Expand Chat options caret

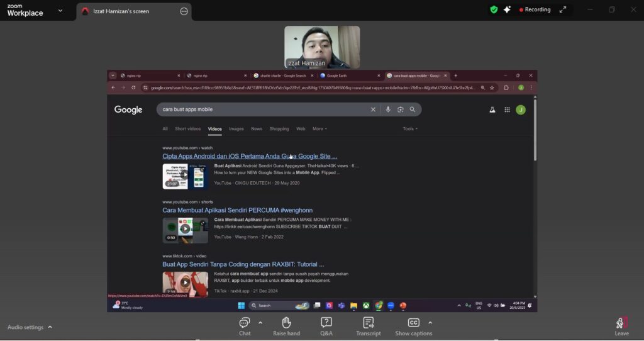pyautogui.click(x=260, y=323)
